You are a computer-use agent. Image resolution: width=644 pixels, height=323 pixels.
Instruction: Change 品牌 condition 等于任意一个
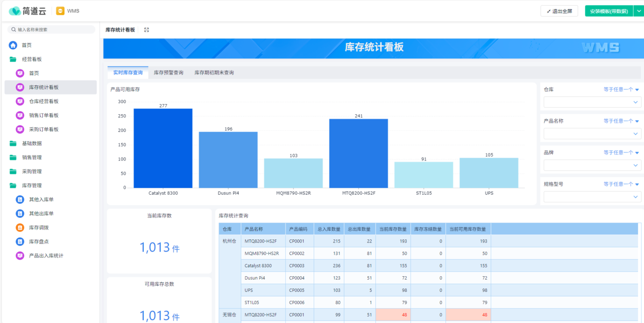tap(621, 152)
